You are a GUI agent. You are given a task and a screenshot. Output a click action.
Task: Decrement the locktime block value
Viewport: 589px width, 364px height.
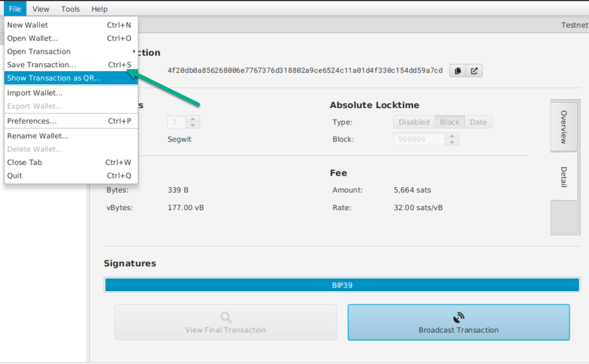pos(452,142)
